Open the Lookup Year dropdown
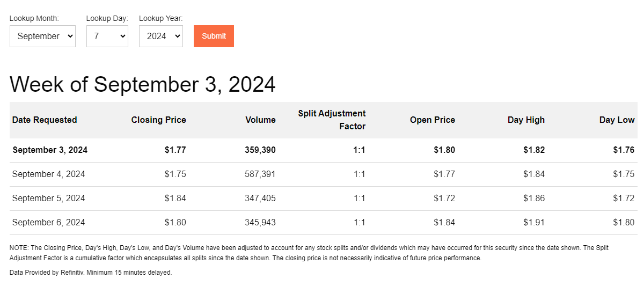The height and width of the screenshot is (301, 644). coord(160,36)
